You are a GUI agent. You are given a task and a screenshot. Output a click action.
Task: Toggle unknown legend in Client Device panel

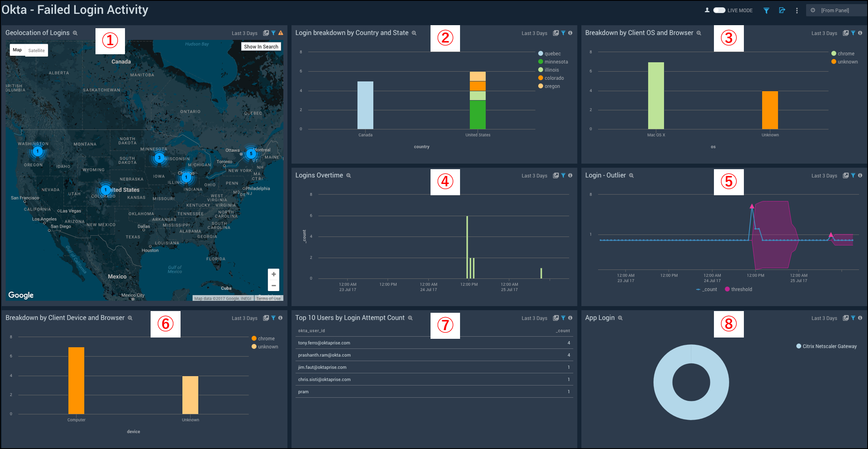coord(265,347)
